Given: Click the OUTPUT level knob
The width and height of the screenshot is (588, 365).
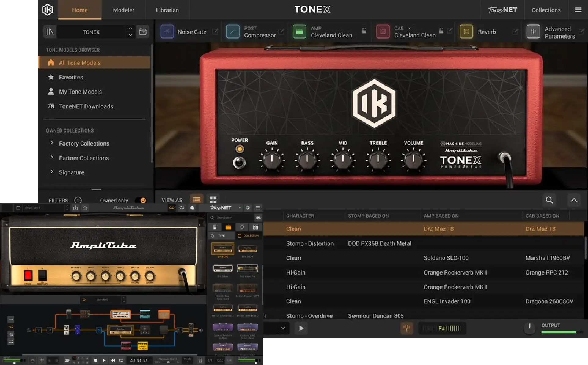Looking at the screenshot, I should tap(530, 328).
